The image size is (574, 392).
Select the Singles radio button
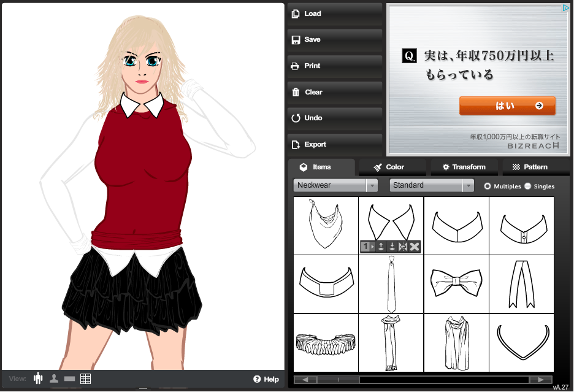[x=527, y=186]
